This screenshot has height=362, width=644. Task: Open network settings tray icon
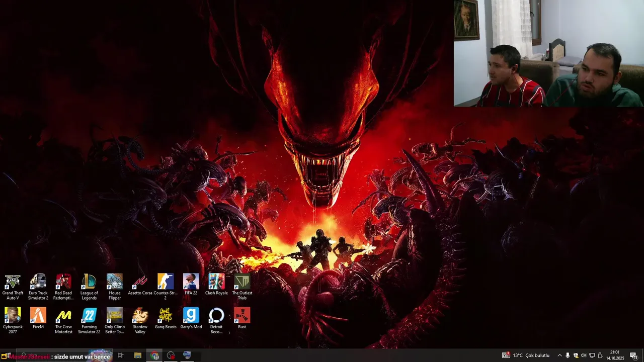pos(592,355)
